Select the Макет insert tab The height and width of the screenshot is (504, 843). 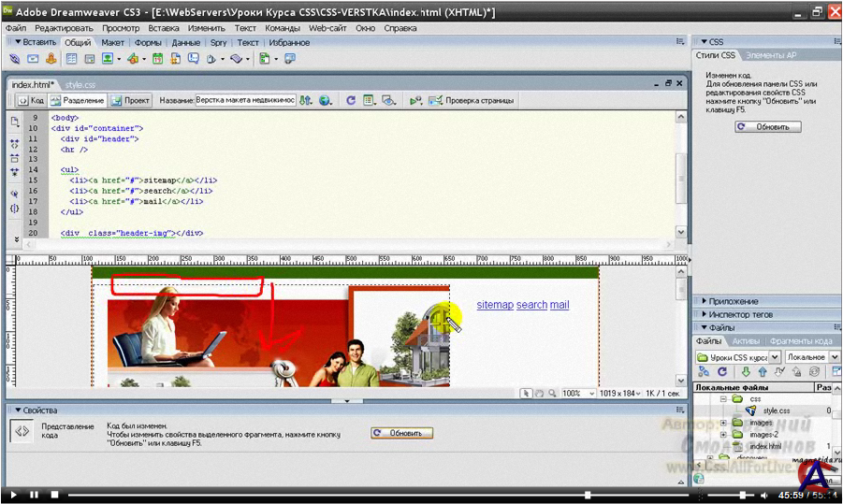click(112, 42)
